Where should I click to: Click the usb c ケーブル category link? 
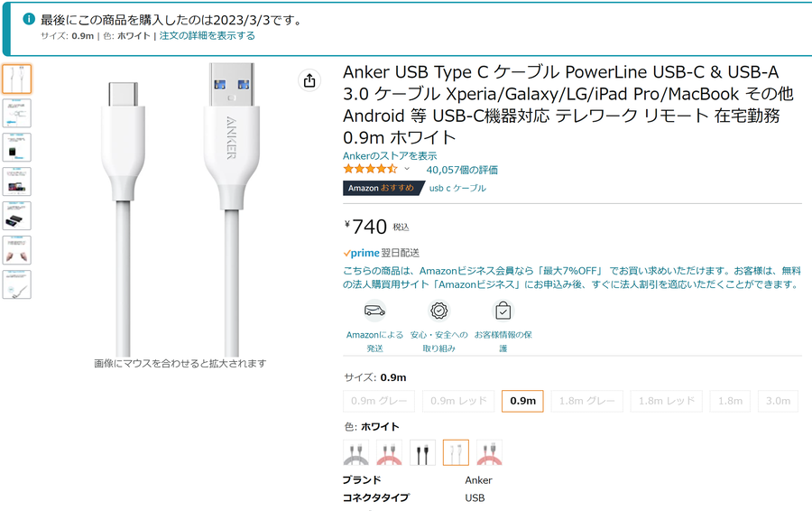[x=457, y=188]
